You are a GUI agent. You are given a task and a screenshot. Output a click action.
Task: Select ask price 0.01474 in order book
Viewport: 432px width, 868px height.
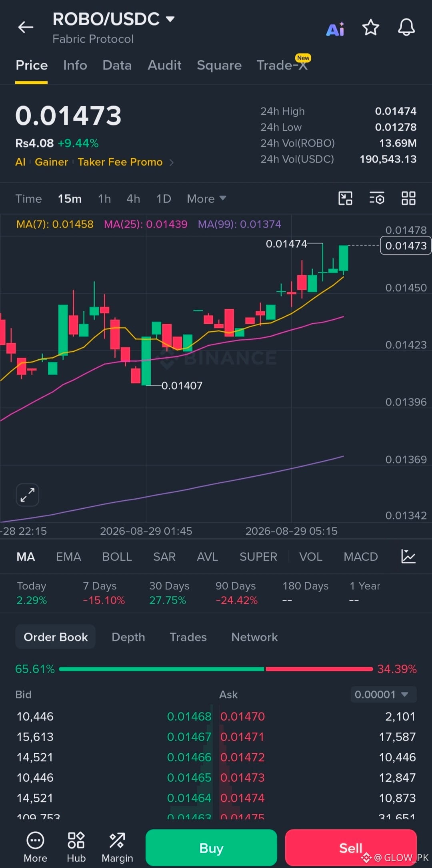[242, 798]
